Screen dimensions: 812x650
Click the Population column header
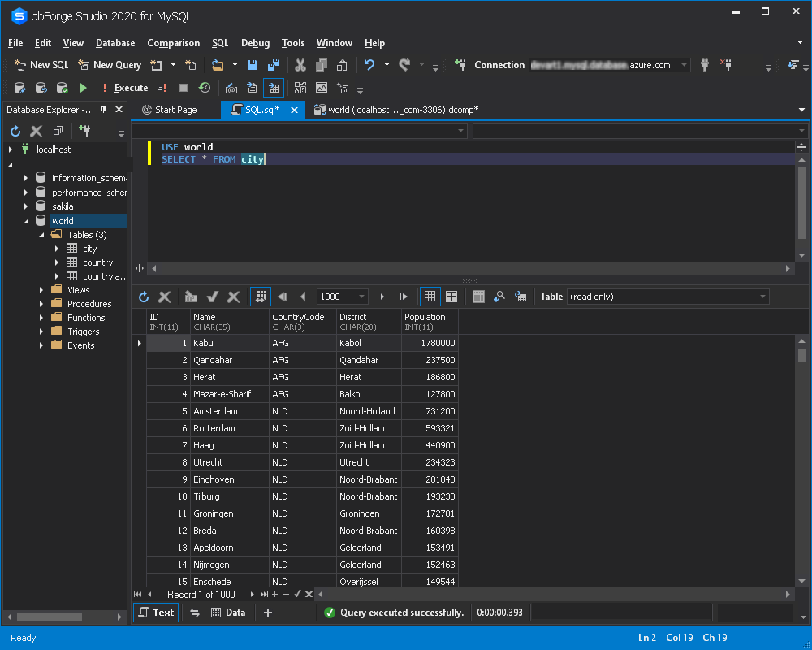click(430, 322)
